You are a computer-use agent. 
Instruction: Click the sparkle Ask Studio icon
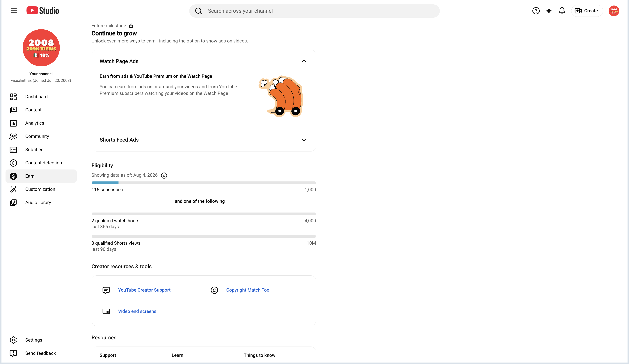[x=549, y=11]
